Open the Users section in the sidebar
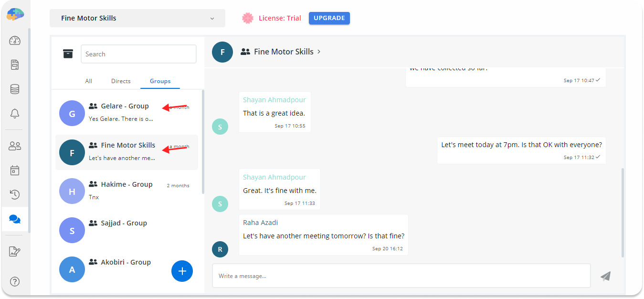 (15, 146)
